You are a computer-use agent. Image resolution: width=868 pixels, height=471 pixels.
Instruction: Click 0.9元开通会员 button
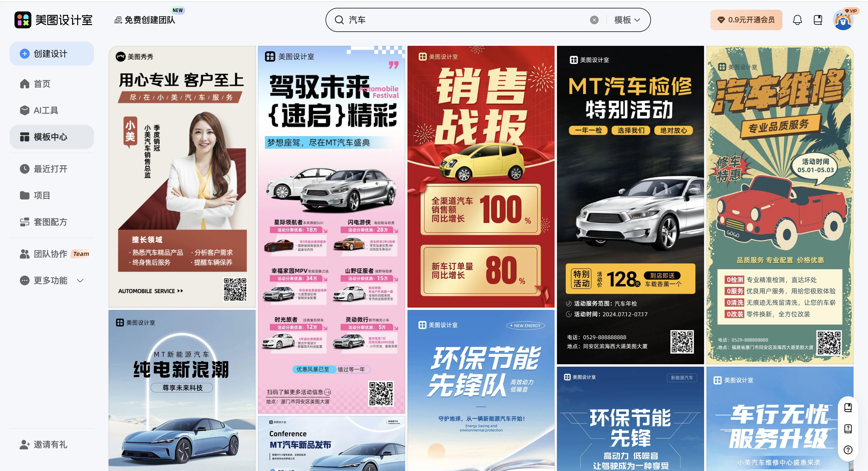[x=746, y=20]
